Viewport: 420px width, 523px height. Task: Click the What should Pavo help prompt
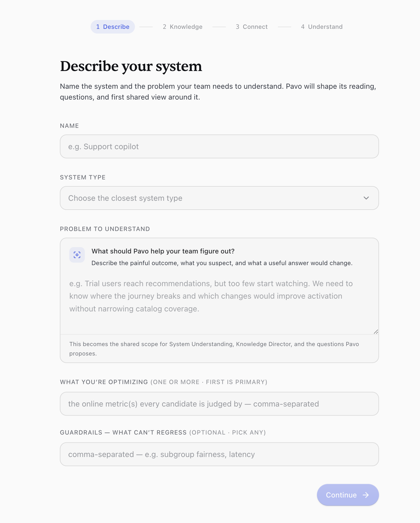coord(163,251)
